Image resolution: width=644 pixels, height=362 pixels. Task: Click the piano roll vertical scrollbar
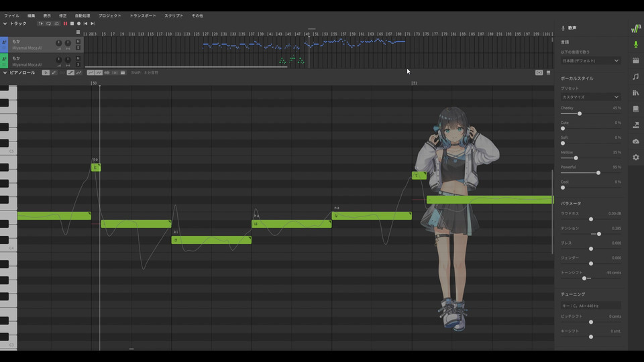pos(552,212)
